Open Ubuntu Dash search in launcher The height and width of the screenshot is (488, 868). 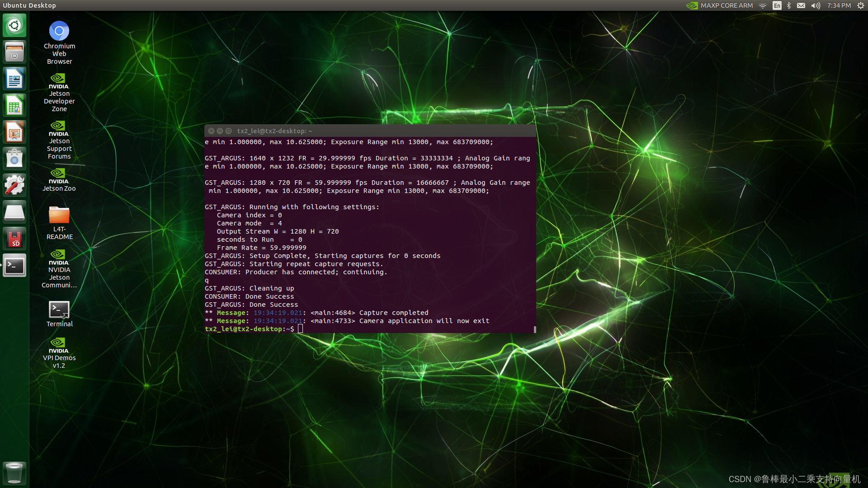[x=14, y=25]
